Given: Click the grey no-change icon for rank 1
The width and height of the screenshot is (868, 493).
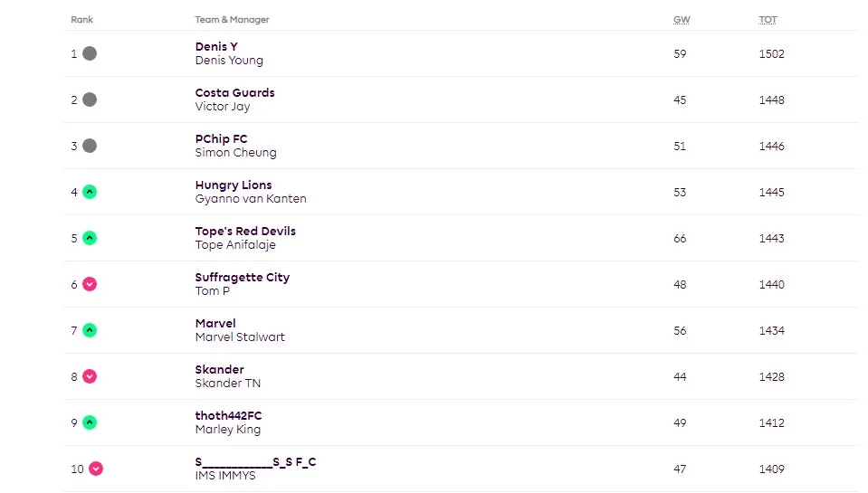Looking at the screenshot, I should click(x=90, y=53).
